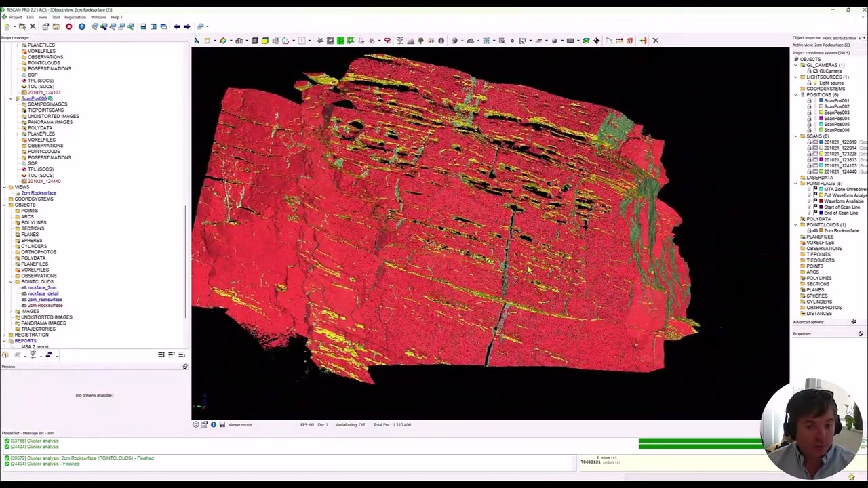Open the Registration menu
This screenshot has height=488, width=868.
pyautogui.click(x=75, y=17)
